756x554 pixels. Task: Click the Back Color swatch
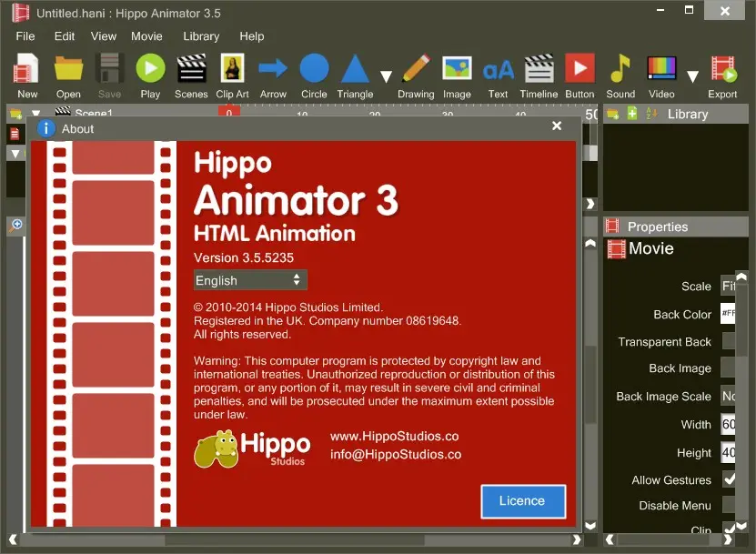(728, 314)
